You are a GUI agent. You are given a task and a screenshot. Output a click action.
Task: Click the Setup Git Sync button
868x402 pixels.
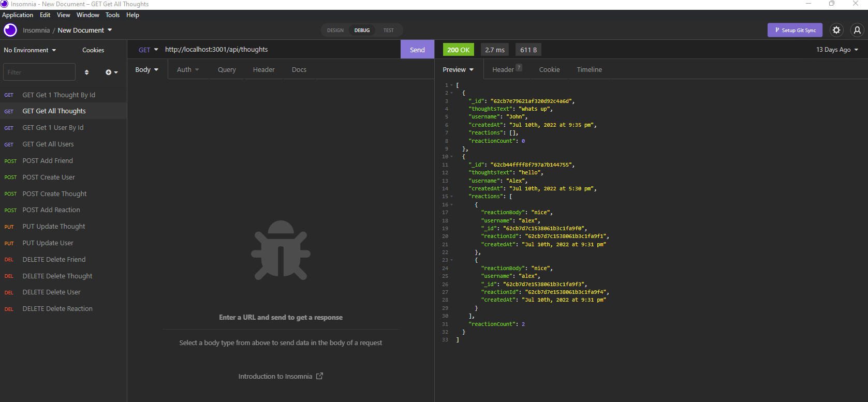[x=795, y=30]
